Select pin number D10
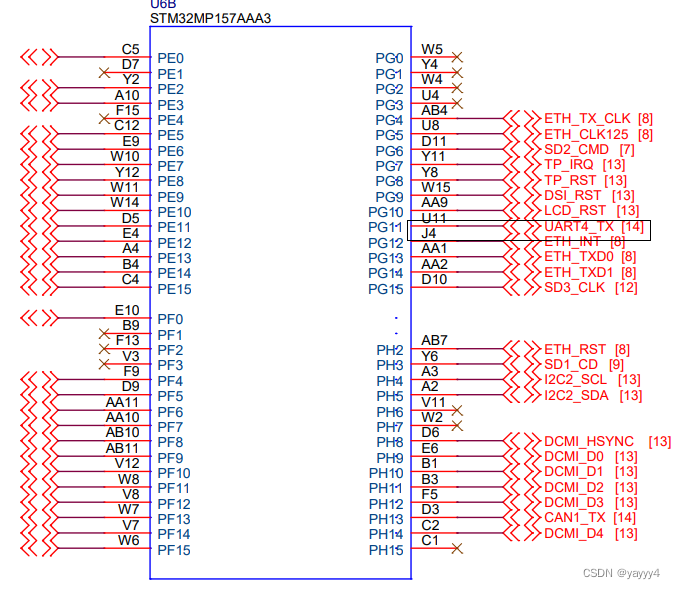The height and width of the screenshot is (589, 675). (x=434, y=279)
